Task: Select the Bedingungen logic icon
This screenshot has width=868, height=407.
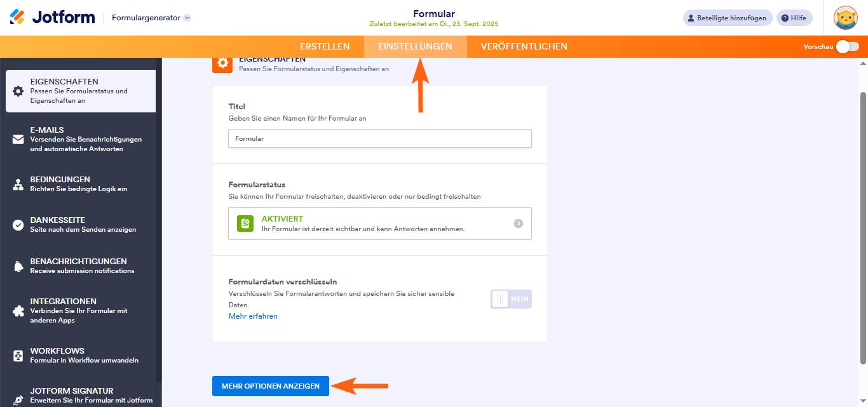Action: coord(18,184)
